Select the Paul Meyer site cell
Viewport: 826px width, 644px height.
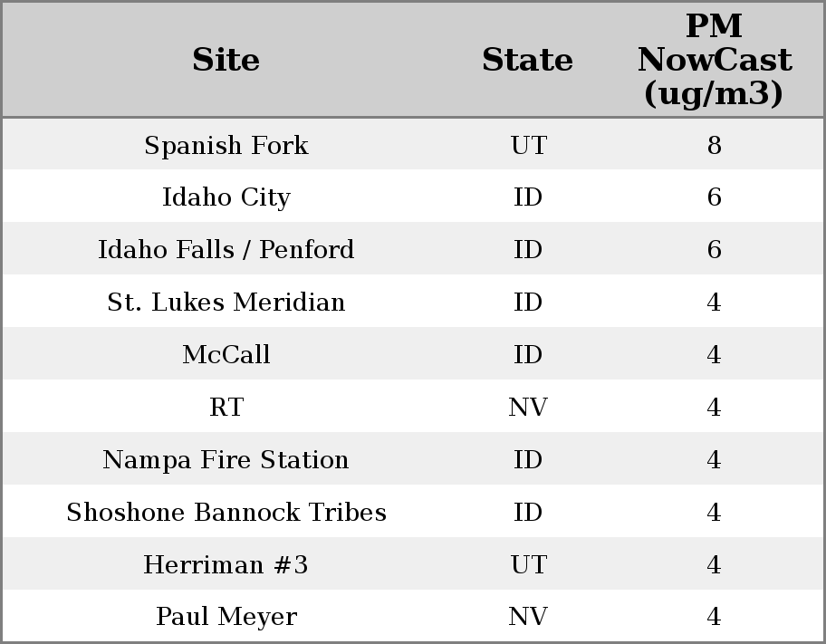pyautogui.click(x=226, y=617)
